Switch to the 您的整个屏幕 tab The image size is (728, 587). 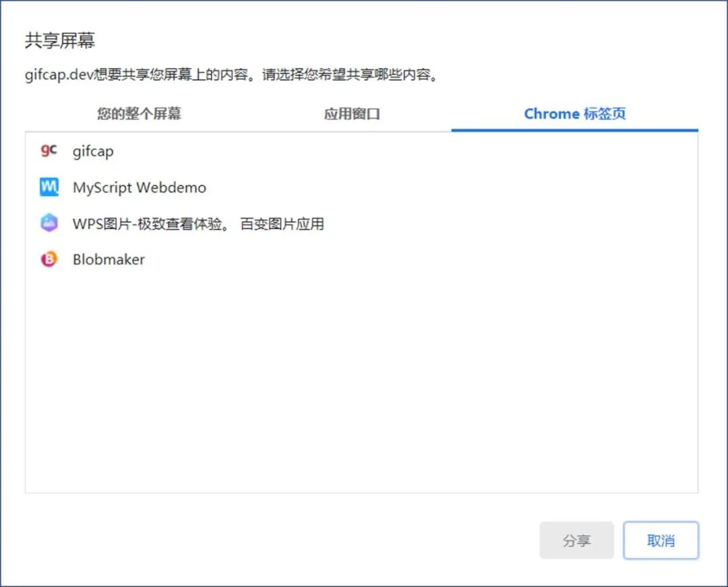coord(138,114)
